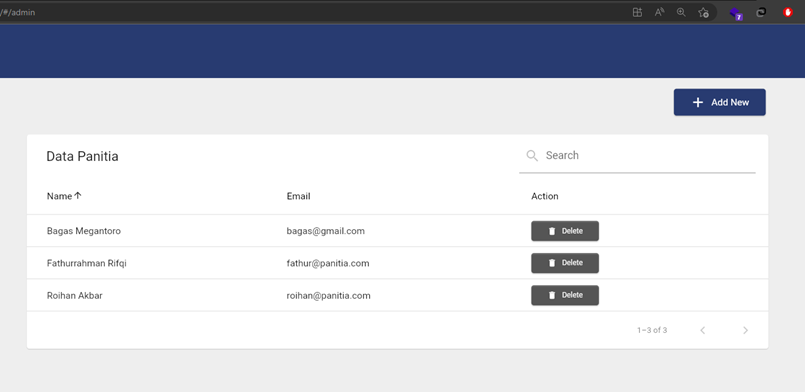Click the black and white browser extension icon

(761, 12)
